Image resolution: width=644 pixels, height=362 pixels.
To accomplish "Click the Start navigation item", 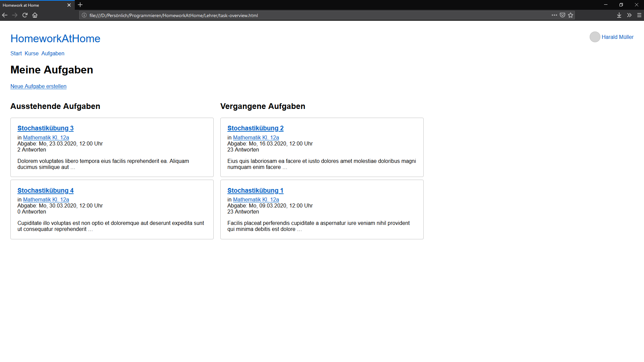I will (x=16, y=54).
